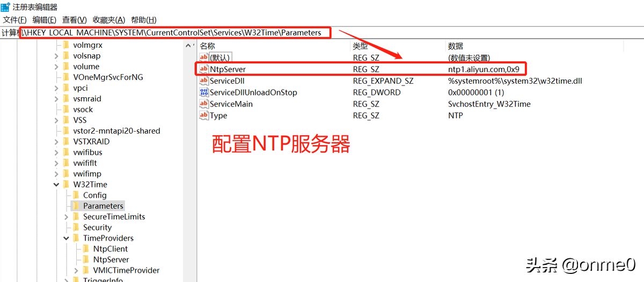The image size is (644, 282).
Task: Open the 帮助(H) menu
Action: pyautogui.click(x=143, y=20)
